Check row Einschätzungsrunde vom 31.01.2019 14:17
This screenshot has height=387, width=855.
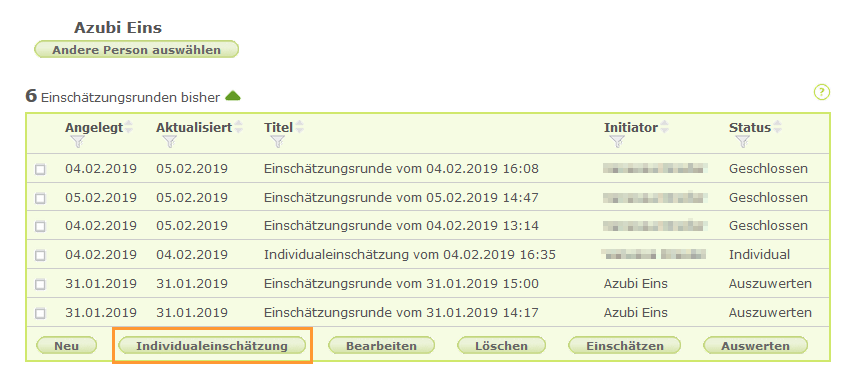tap(40, 313)
